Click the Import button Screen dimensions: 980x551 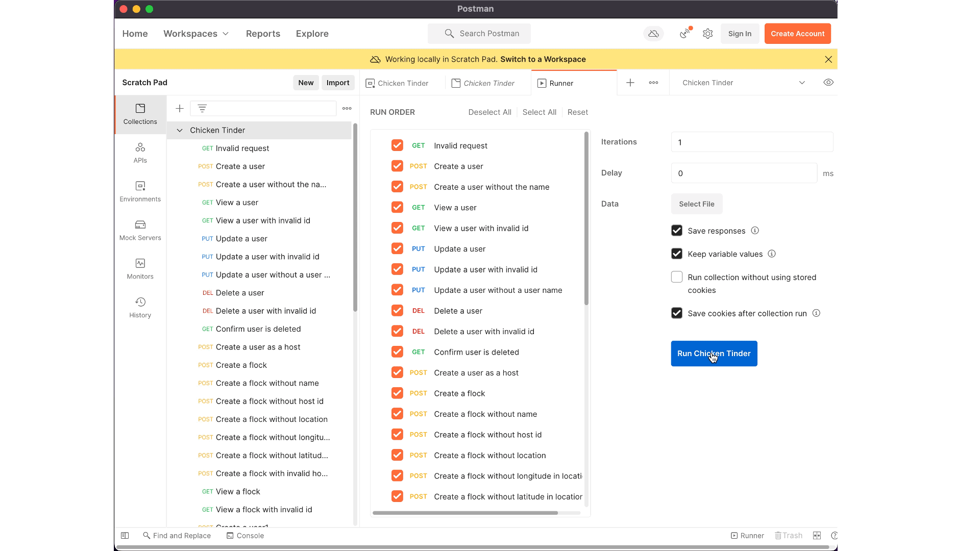[x=337, y=83]
